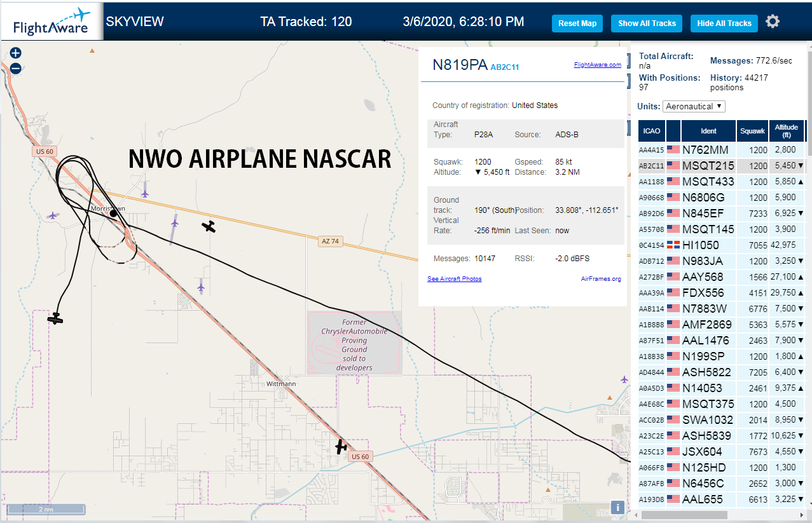Select JSX604 in aircraft list

722,452
